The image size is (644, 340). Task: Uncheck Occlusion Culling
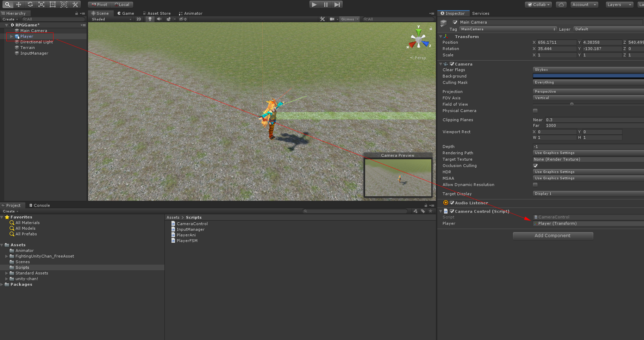coord(535,166)
